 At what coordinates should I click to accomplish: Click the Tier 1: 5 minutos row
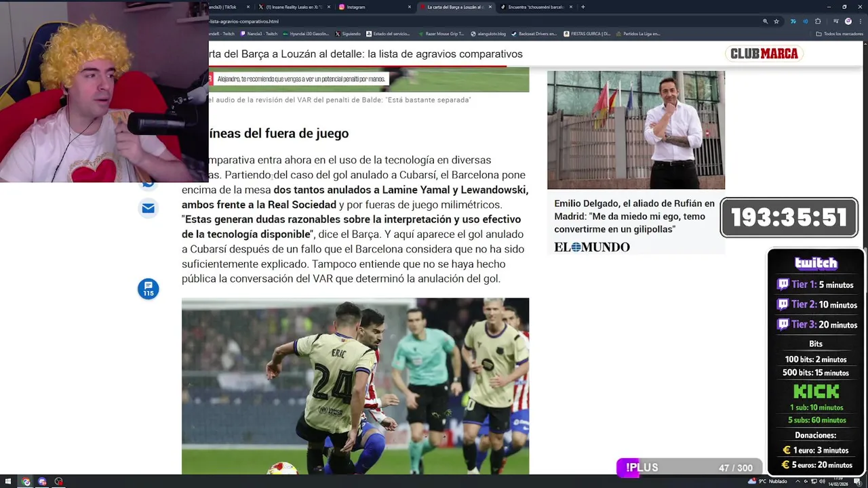tap(815, 285)
